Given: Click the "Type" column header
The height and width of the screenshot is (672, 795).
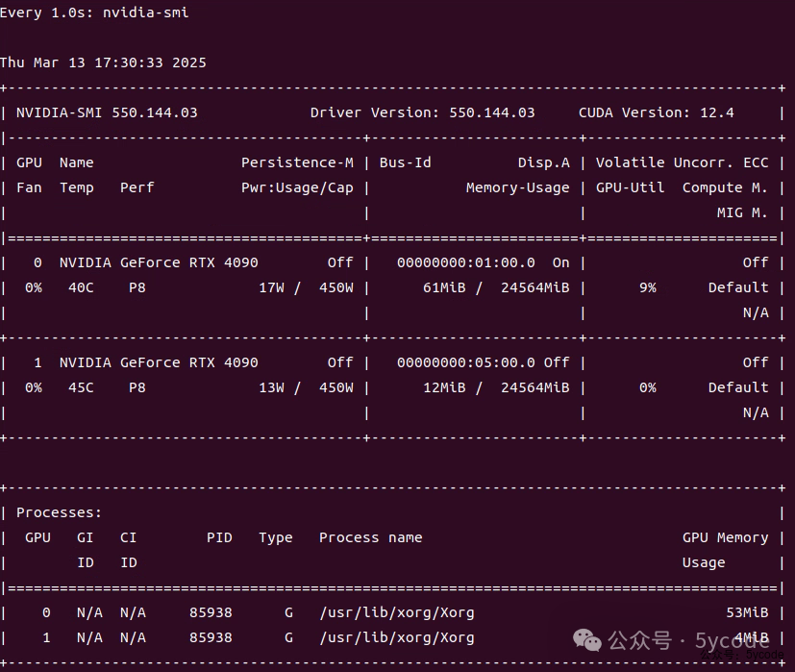Looking at the screenshot, I should click(x=275, y=537).
